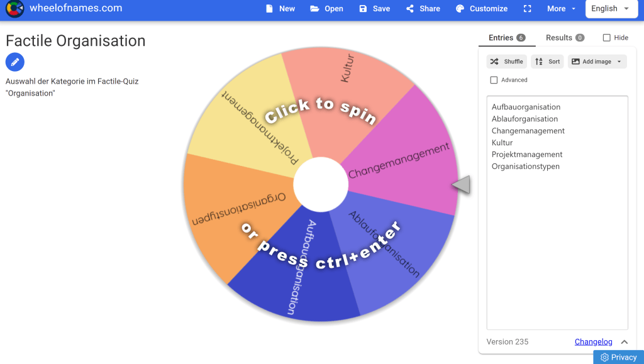Save the current wheel

[374, 9]
